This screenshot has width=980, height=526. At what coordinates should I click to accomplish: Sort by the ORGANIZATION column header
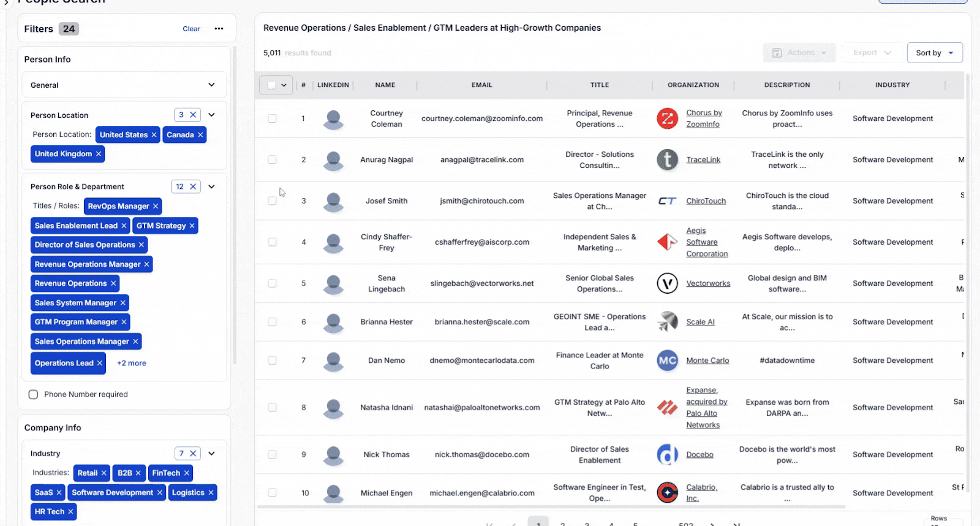click(x=693, y=85)
